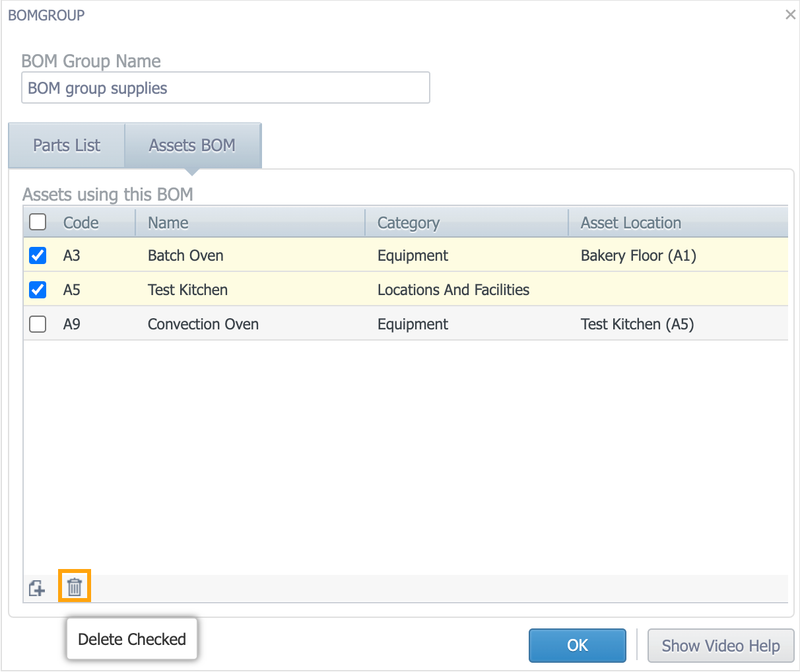Image resolution: width=800 pixels, height=672 pixels.
Task: Click the add asset plus icon
Action: point(38,588)
